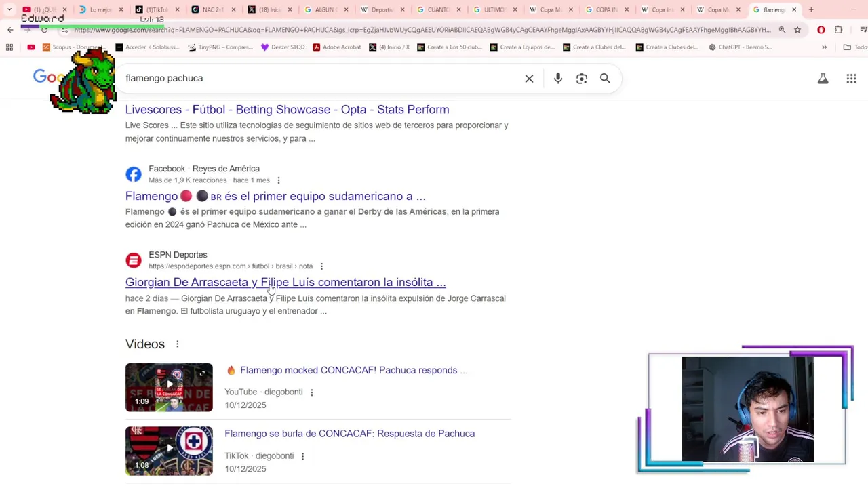This screenshot has width=868, height=488.
Task: Open the Acceder Solobus bookmark
Action: point(147,47)
